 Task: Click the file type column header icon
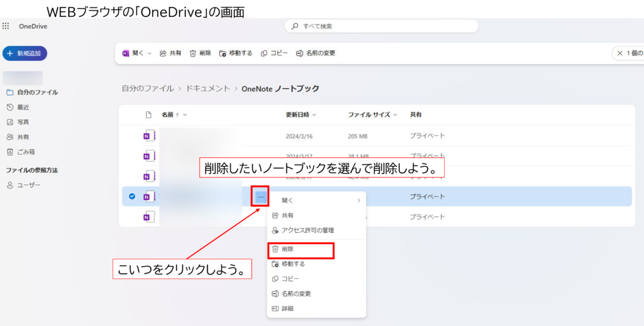pos(148,115)
